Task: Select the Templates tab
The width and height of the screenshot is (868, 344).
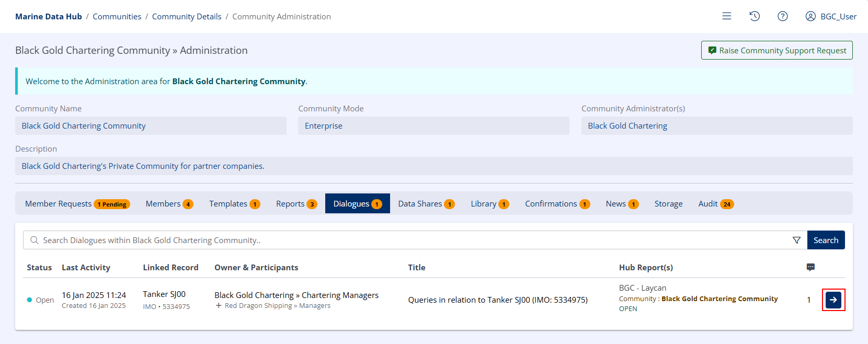Action: pyautogui.click(x=234, y=204)
